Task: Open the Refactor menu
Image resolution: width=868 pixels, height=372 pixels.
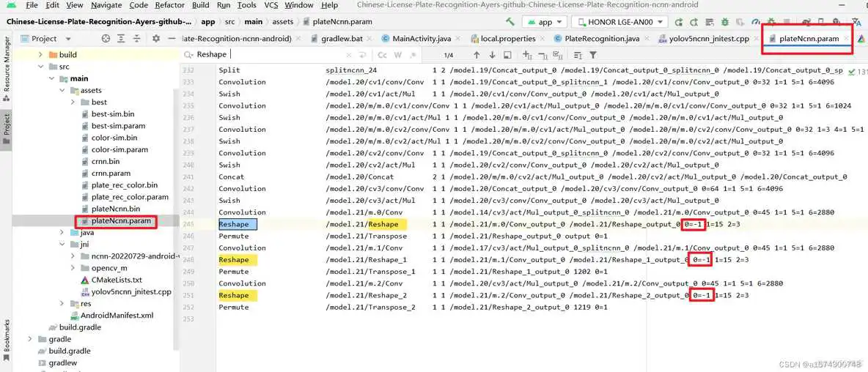Action: tap(169, 5)
